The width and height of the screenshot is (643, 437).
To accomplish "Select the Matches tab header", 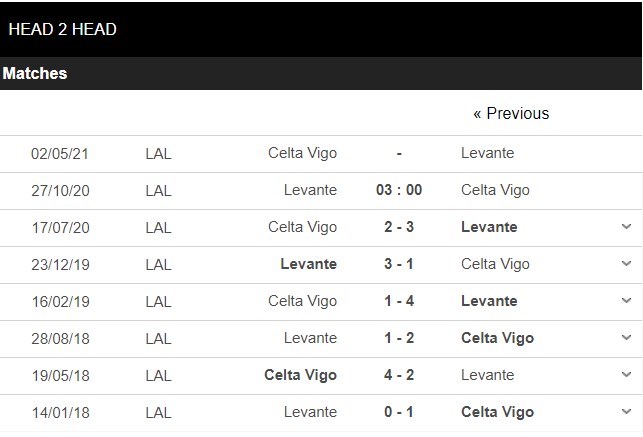I will pos(35,73).
